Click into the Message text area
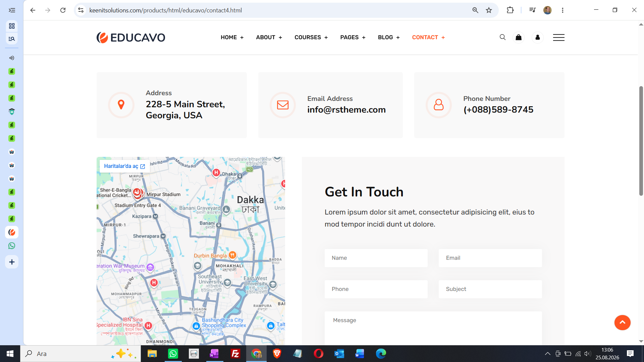 (433, 328)
